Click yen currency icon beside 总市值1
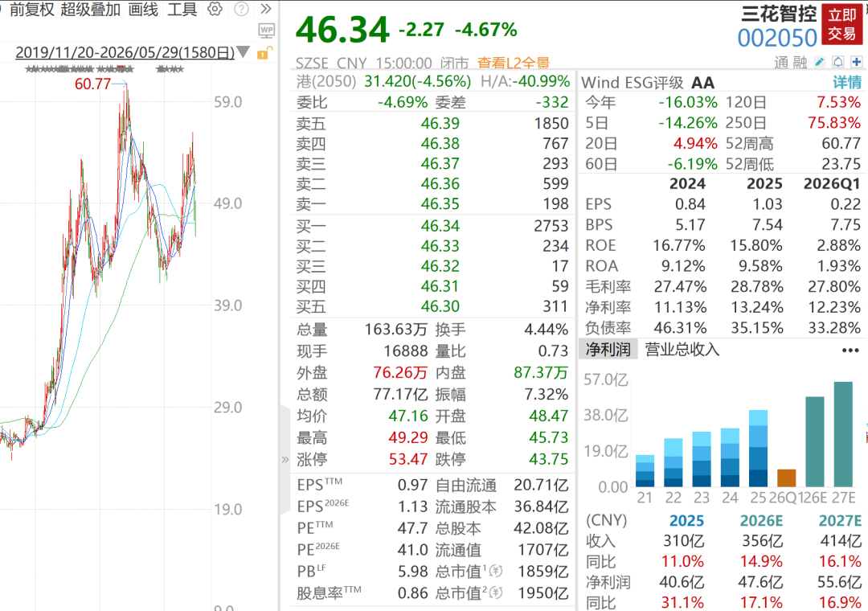Screen dimensions: 868x611 [496, 571]
